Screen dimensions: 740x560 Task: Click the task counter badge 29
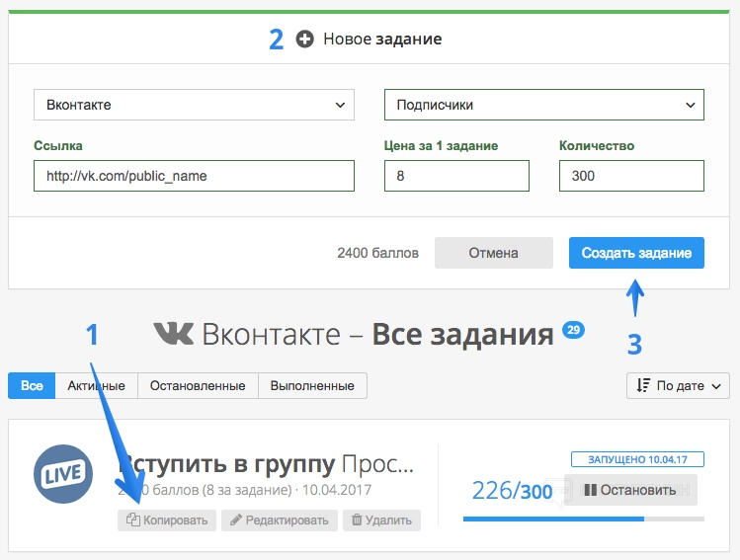[573, 329]
